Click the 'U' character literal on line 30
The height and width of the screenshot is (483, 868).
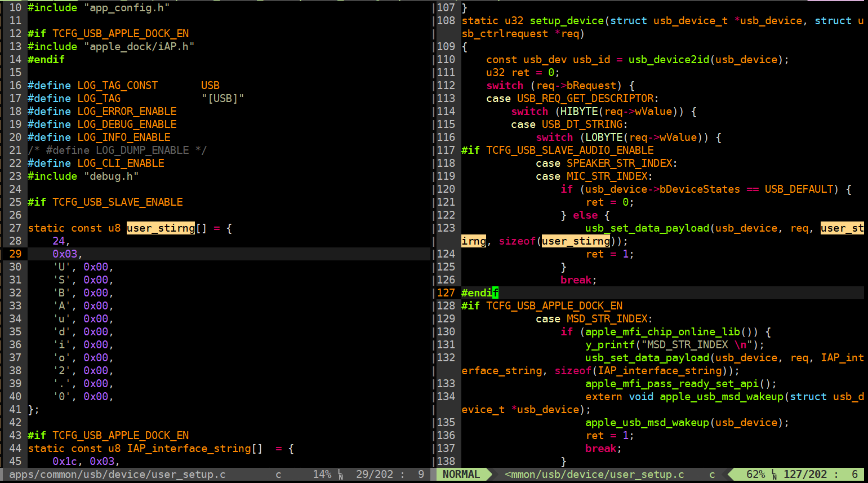[x=61, y=267]
